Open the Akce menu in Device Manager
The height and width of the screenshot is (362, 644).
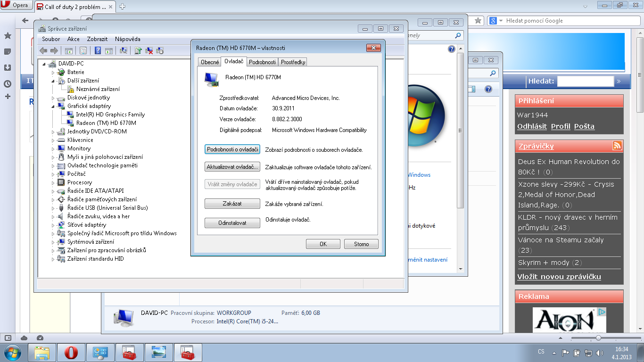click(x=73, y=39)
